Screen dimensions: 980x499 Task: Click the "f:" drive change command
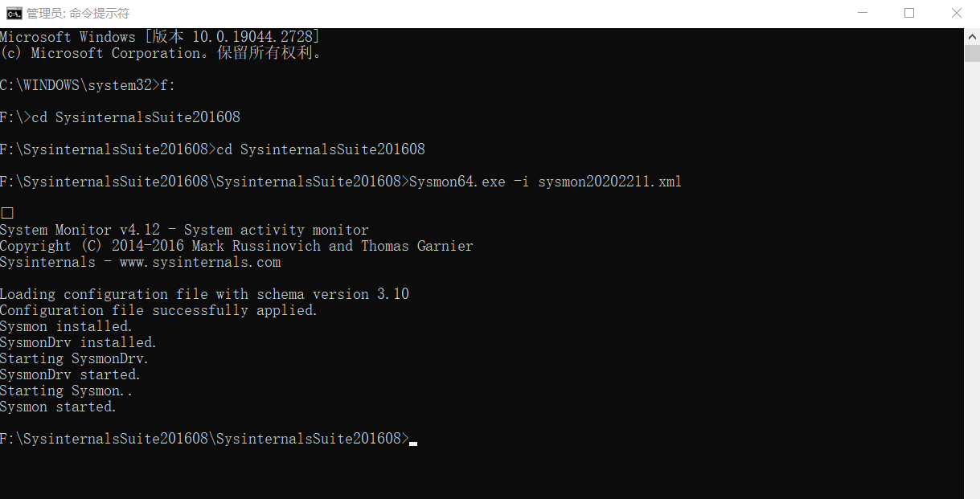pyautogui.click(x=167, y=85)
